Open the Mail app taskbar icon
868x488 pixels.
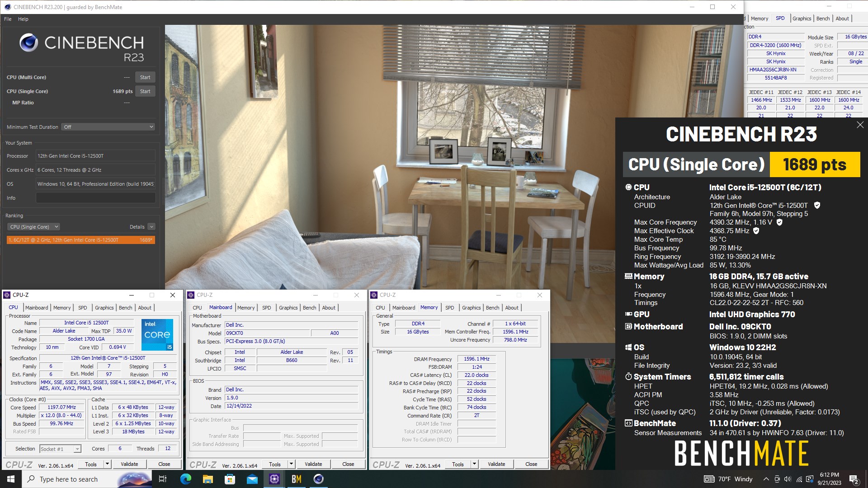coord(252,479)
